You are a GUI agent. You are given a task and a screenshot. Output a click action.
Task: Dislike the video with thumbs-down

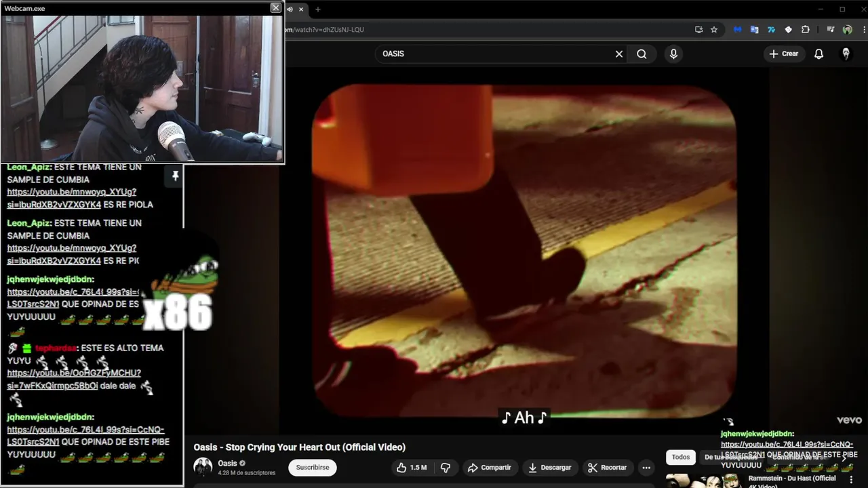[x=446, y=468]
